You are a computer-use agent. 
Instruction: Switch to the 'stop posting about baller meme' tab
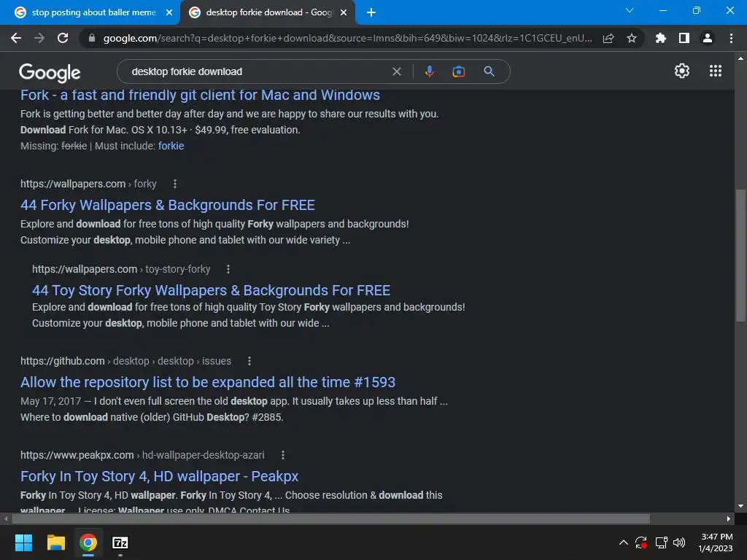93,12
